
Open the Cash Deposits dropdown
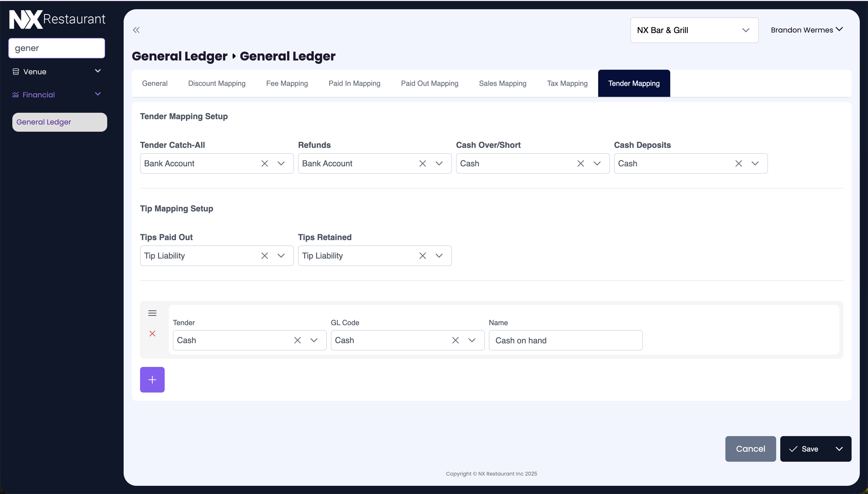(755, 163)
